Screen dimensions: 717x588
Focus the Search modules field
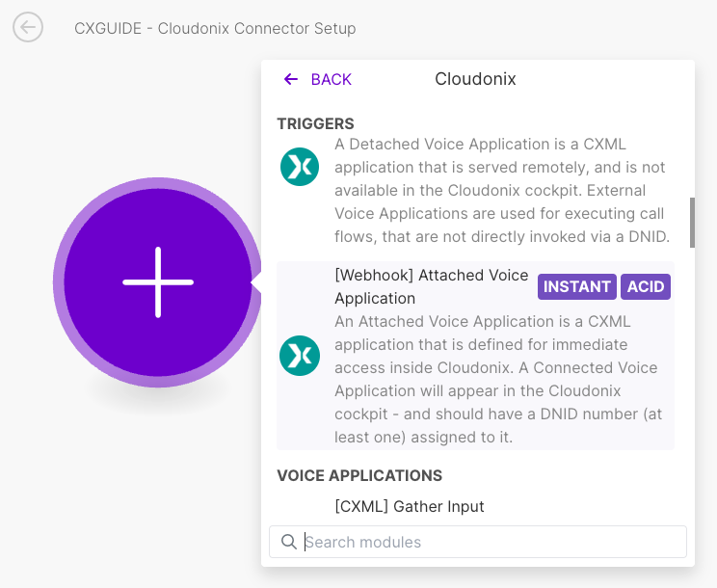pyautogui.click(x=491, y=542)
